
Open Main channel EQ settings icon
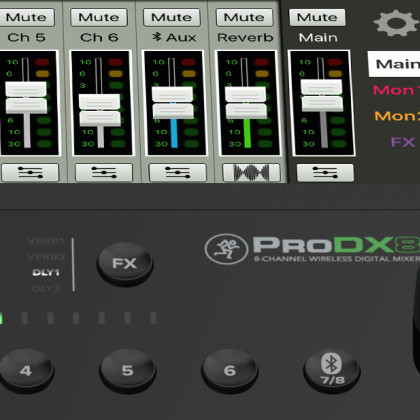click(325, 172)
